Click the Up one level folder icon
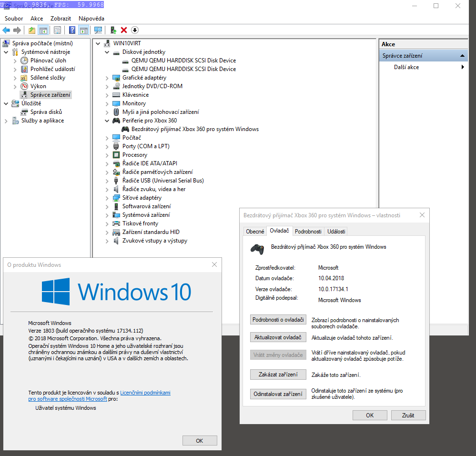Screen dimensions: 476x456 tap(32, 30)
